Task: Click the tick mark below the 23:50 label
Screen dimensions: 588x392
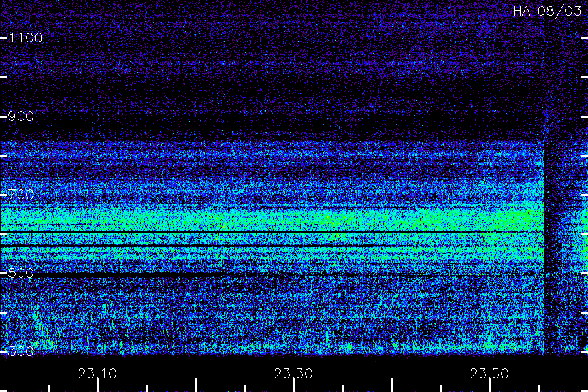Action: coord(491,385)
